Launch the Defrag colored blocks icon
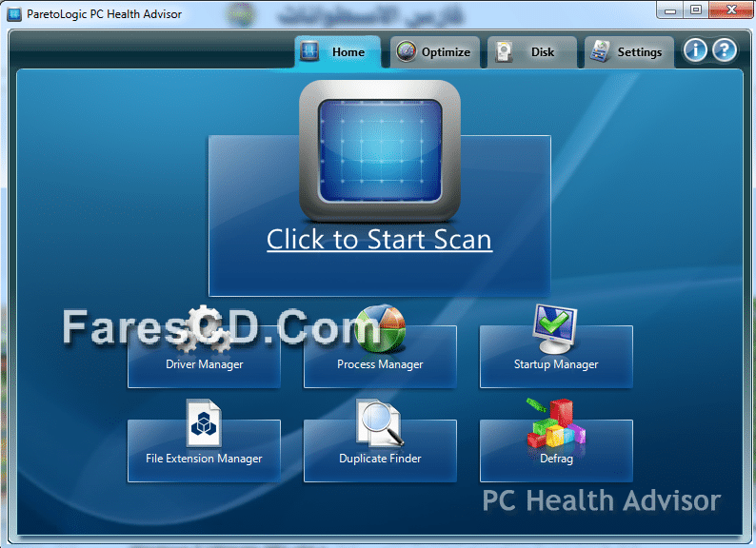 555,422
